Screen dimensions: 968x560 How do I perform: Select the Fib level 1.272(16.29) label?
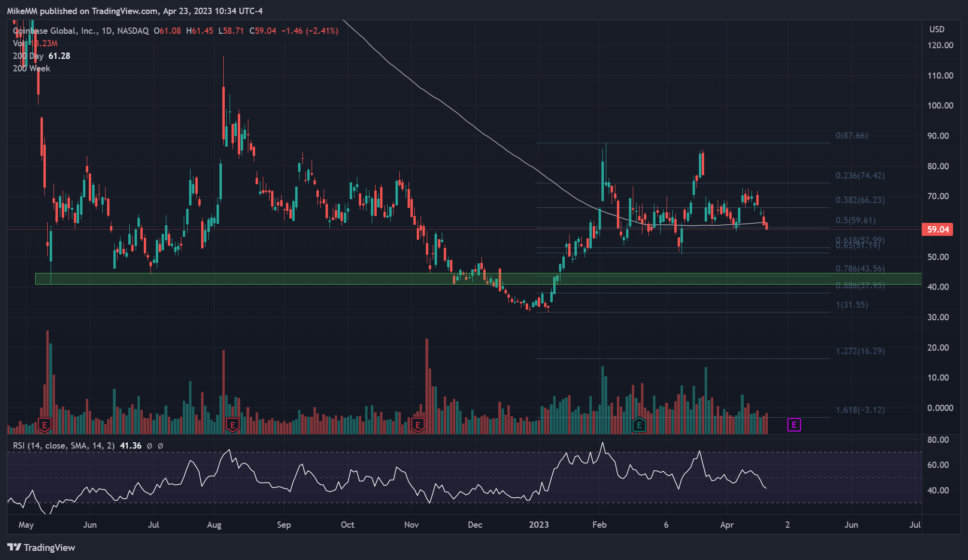860,351
